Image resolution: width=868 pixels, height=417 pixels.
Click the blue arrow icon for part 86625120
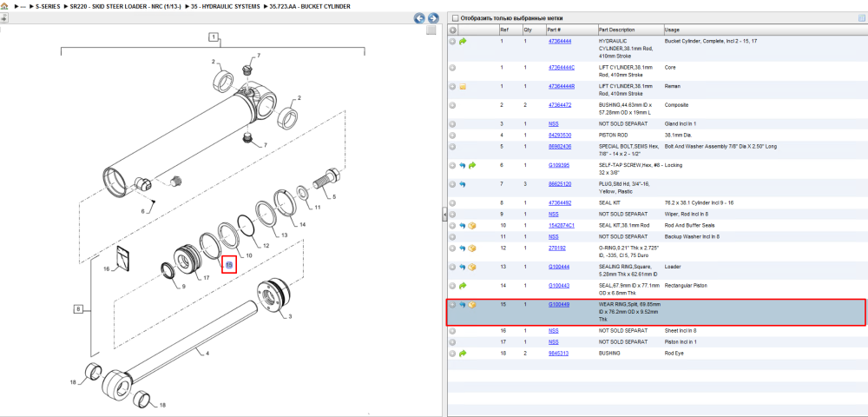pos(463,184)
